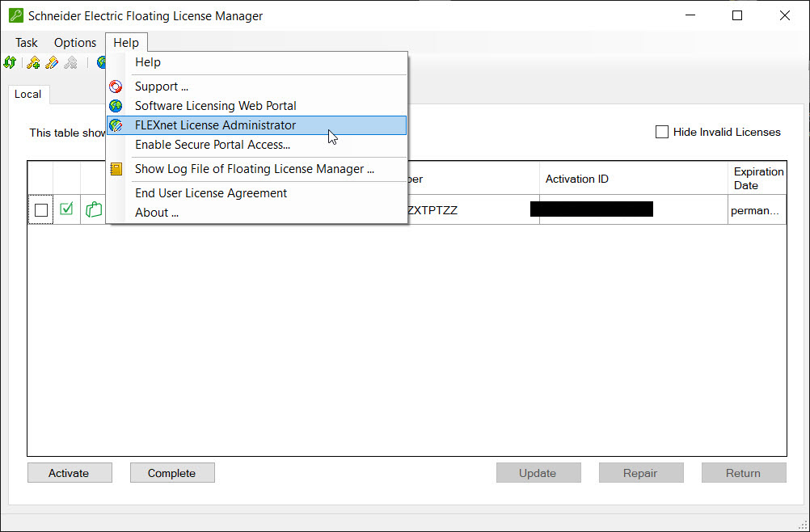Open End User License Agreement
The height and width of the screenshot is (532, 810).
point(257,193)
